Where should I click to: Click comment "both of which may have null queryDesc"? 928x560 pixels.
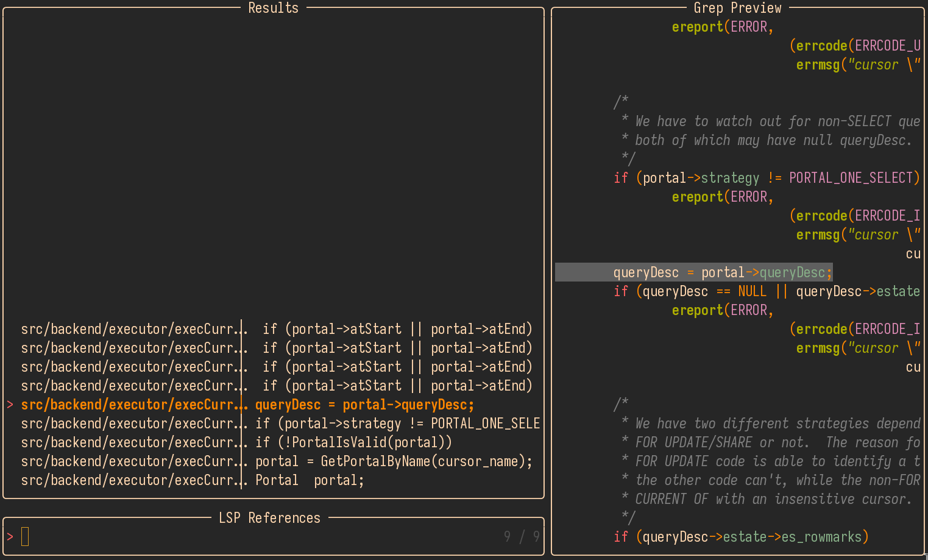[x=773, y=140]
